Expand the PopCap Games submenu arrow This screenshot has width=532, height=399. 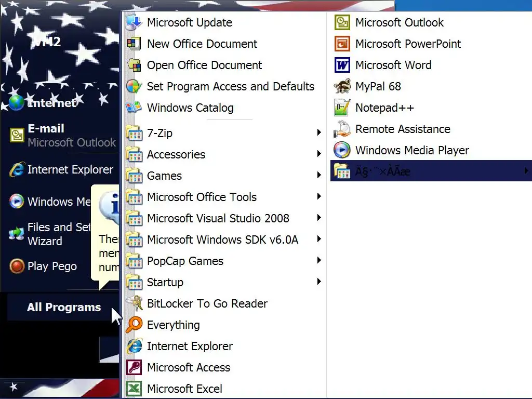pos(318,260)
